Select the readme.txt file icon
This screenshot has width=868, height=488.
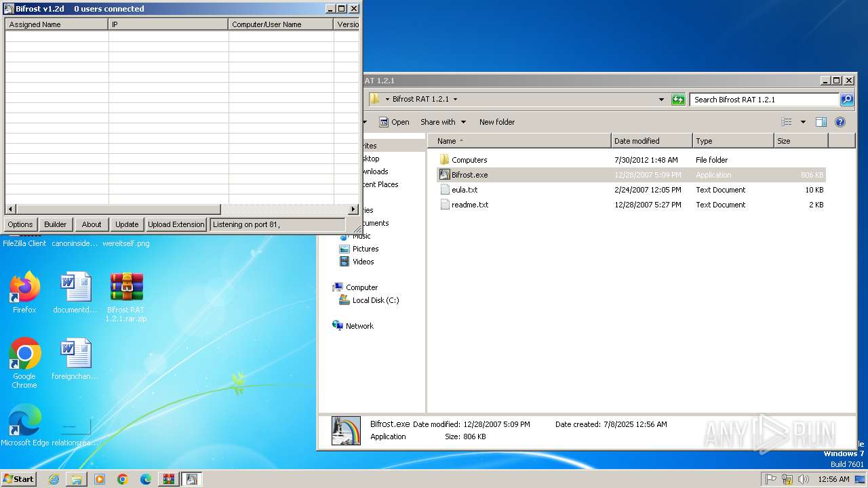tap(444, 205)
